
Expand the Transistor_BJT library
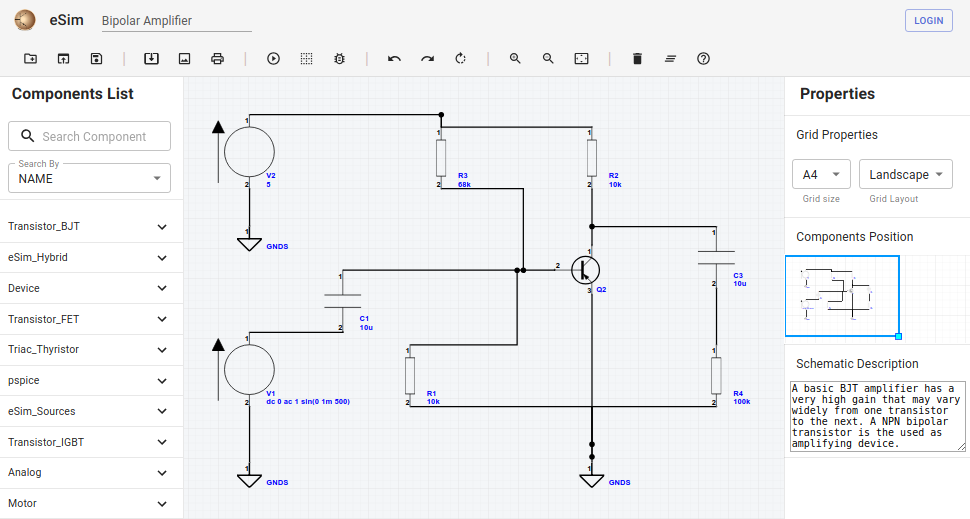tap(92, 226)
